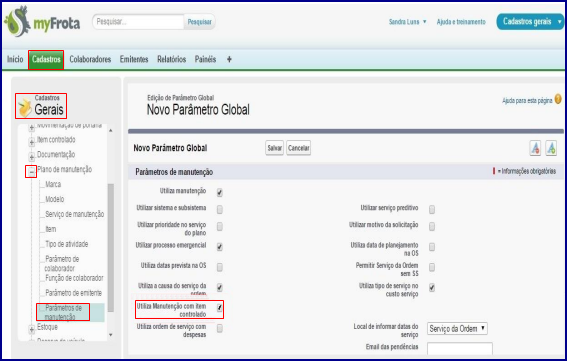Check Utilizar prioridade no serviço do plano

pyautogui.click(x=219, y=226)
